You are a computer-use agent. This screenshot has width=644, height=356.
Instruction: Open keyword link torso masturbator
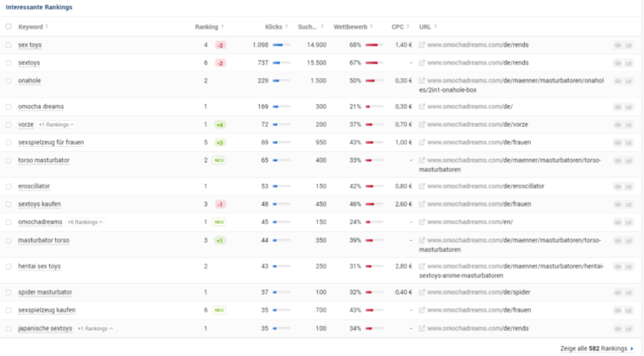click(x=44, y=160)
